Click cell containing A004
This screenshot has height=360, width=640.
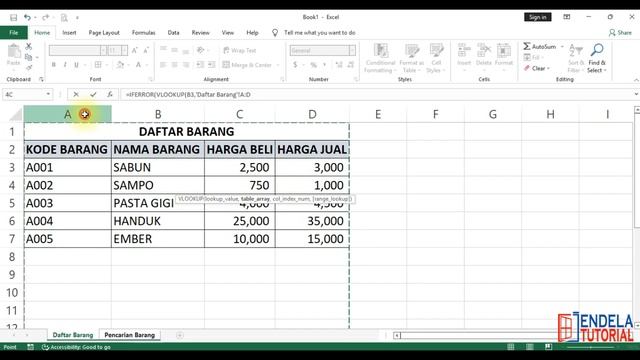point(67,221)
